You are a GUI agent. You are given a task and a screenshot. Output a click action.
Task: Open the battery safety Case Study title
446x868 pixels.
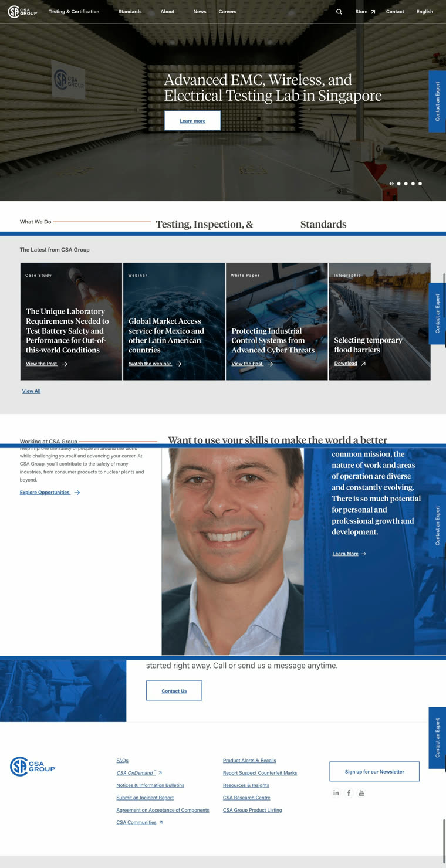click(x=67, y=331)
